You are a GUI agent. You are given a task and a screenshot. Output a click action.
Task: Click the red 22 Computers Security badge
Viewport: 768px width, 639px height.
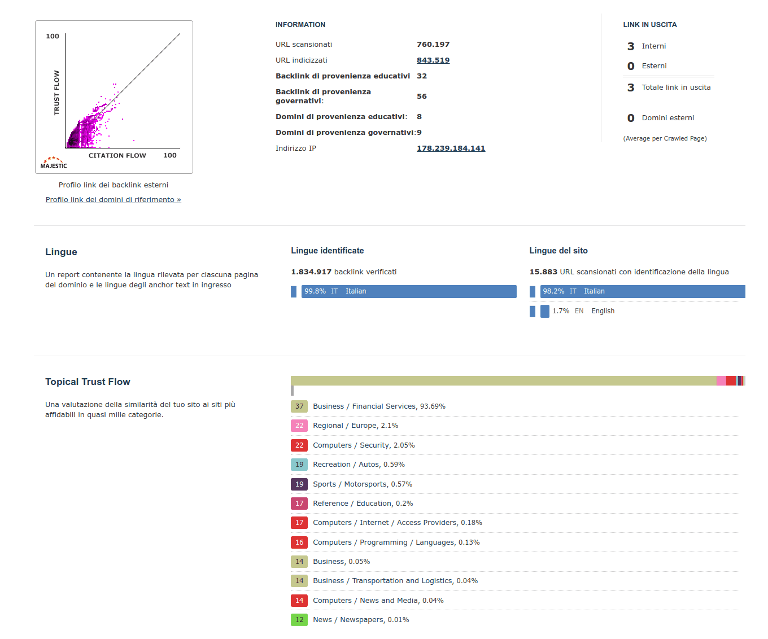[x=299, y=445]
